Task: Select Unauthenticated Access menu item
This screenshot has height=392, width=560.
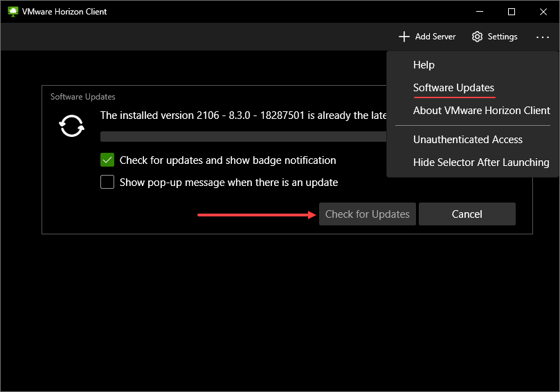Action: 467,140
